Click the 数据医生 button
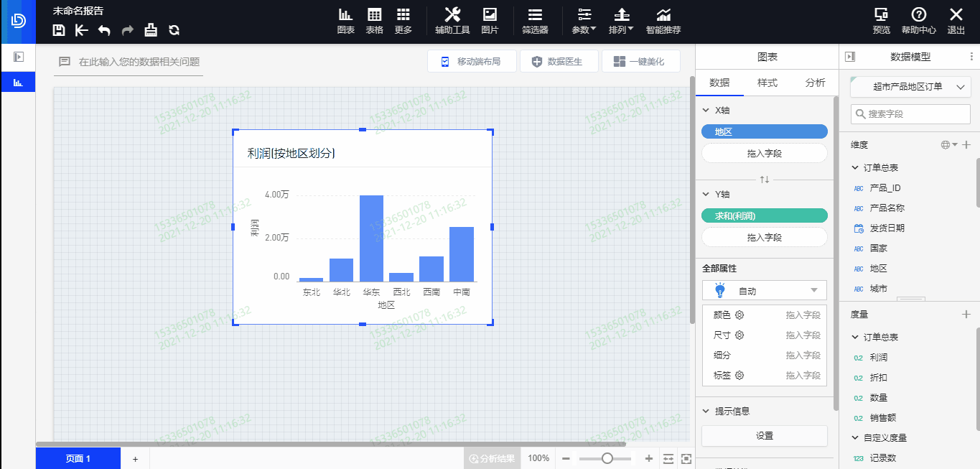This screenshot has height=469, width=980. [x=556, y=62]
